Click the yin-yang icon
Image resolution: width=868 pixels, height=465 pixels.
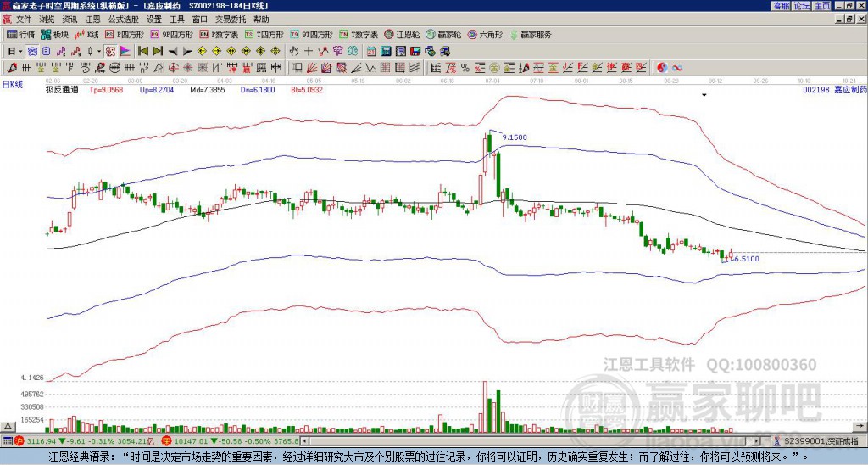[662, 68]
